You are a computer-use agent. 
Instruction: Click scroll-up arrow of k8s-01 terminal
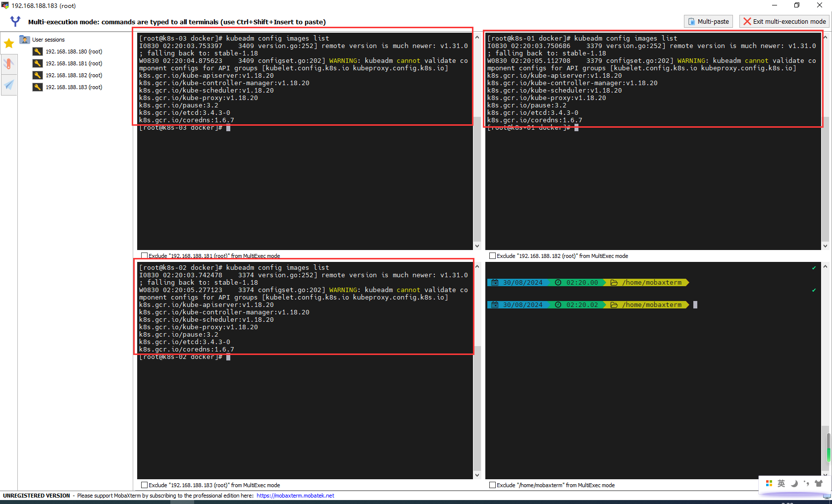(825, 37)
